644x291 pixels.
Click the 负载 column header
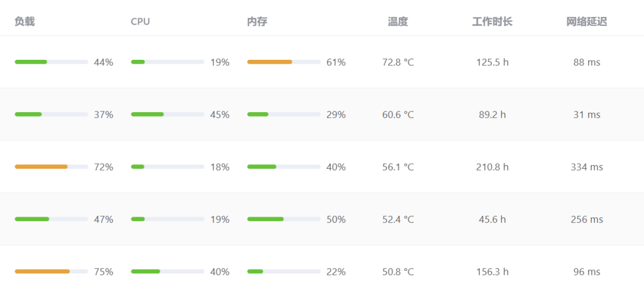(25, 21)
